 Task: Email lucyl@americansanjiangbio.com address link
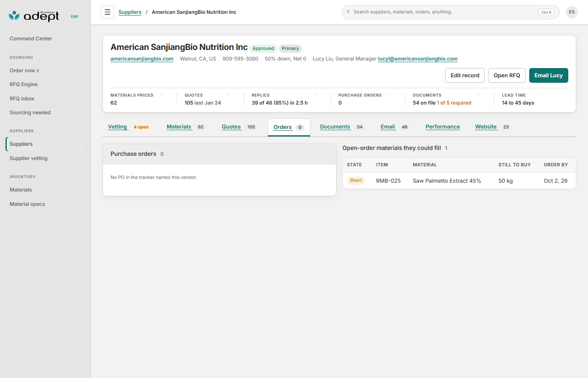pyautogui.click(x=417, y=59)
